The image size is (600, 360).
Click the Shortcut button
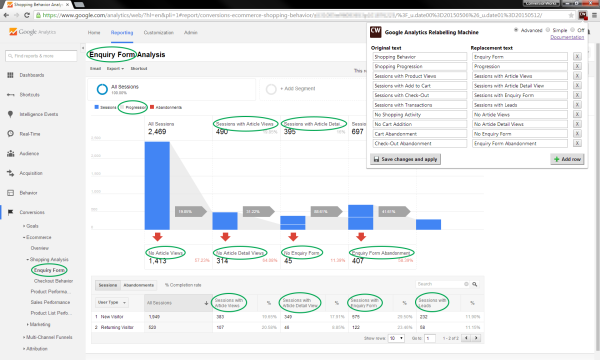click(x=139, y=68)
